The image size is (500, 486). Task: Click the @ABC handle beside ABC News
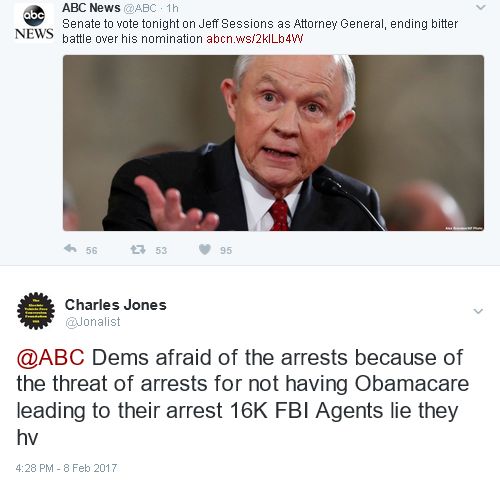tap(140, 8)
